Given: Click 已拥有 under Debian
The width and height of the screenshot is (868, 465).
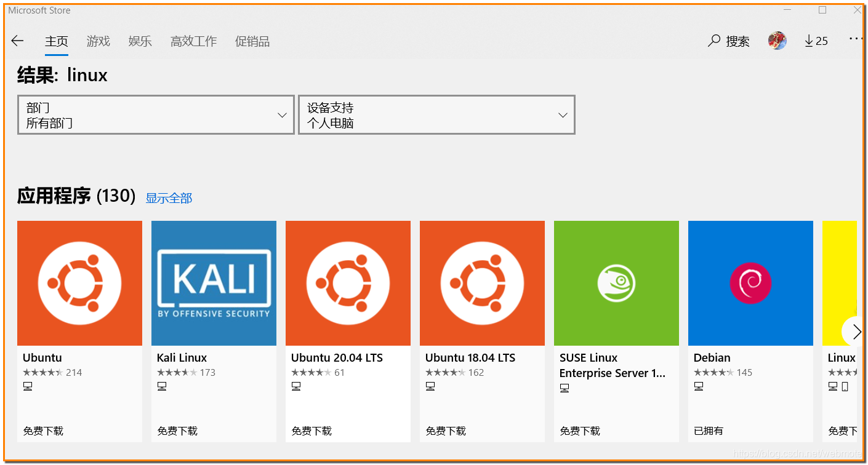Looking at the screenshot, I should coord(709,431).
